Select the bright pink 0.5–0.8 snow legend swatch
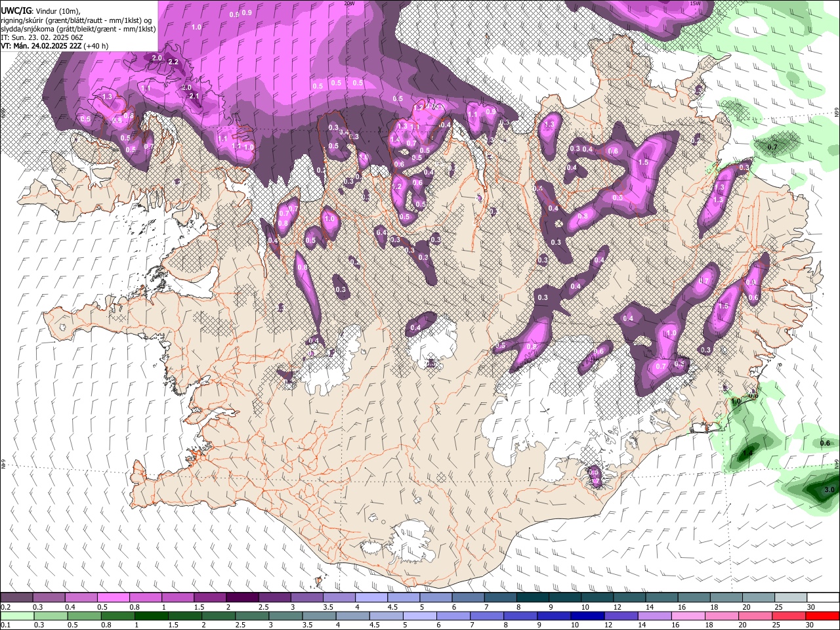 click(113, 597)
